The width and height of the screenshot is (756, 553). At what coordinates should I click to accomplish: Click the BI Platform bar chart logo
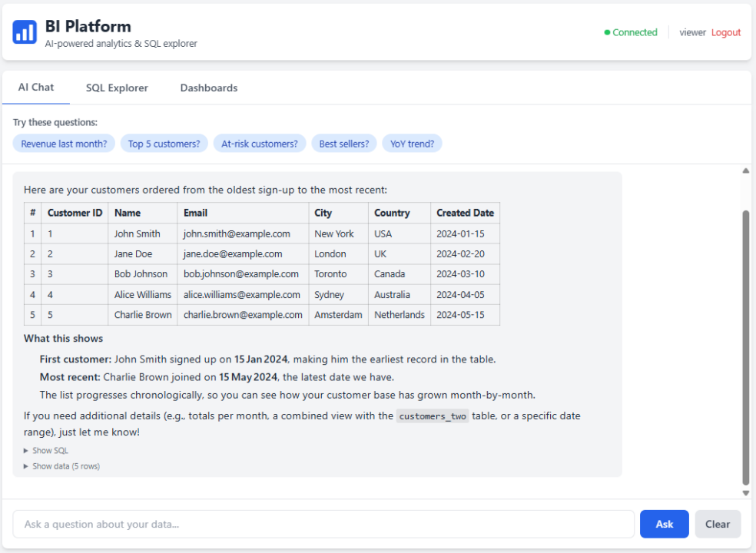pos(25,32)
